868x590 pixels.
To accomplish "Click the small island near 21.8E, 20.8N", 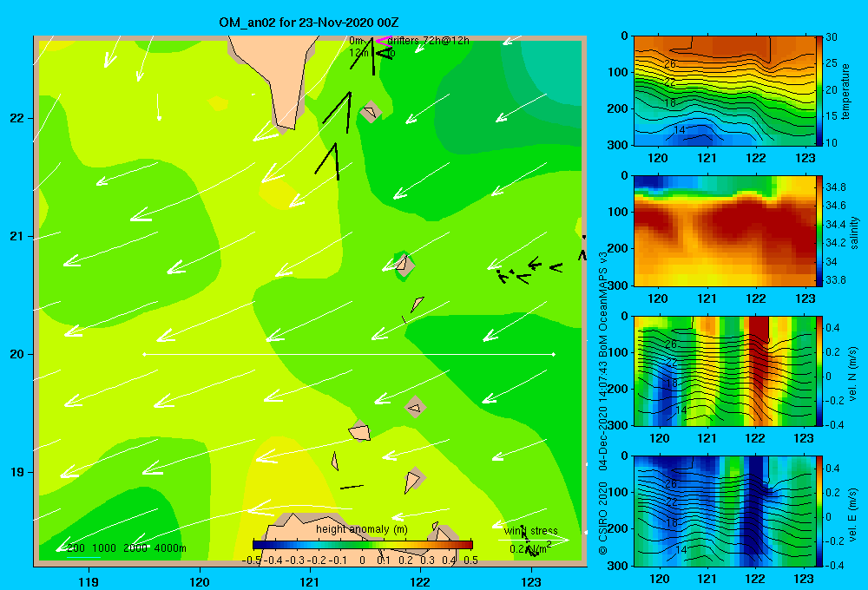I will pos(405,265).
